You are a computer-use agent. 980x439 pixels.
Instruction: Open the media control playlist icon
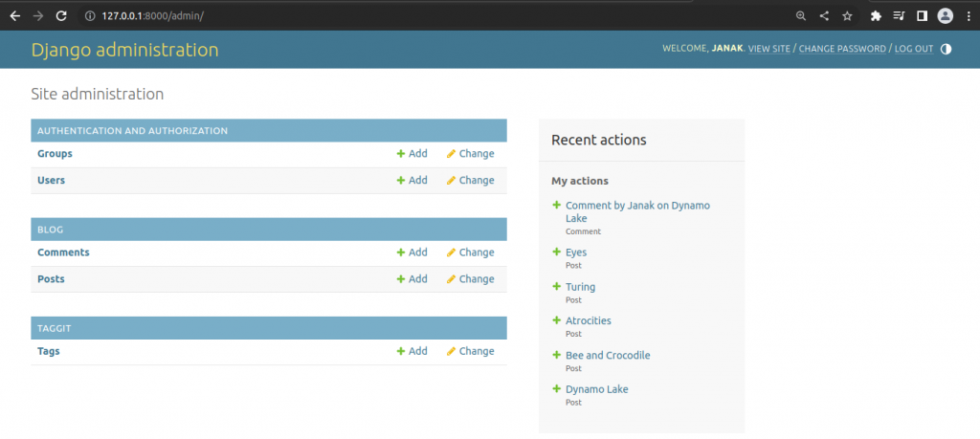[898, 16]
